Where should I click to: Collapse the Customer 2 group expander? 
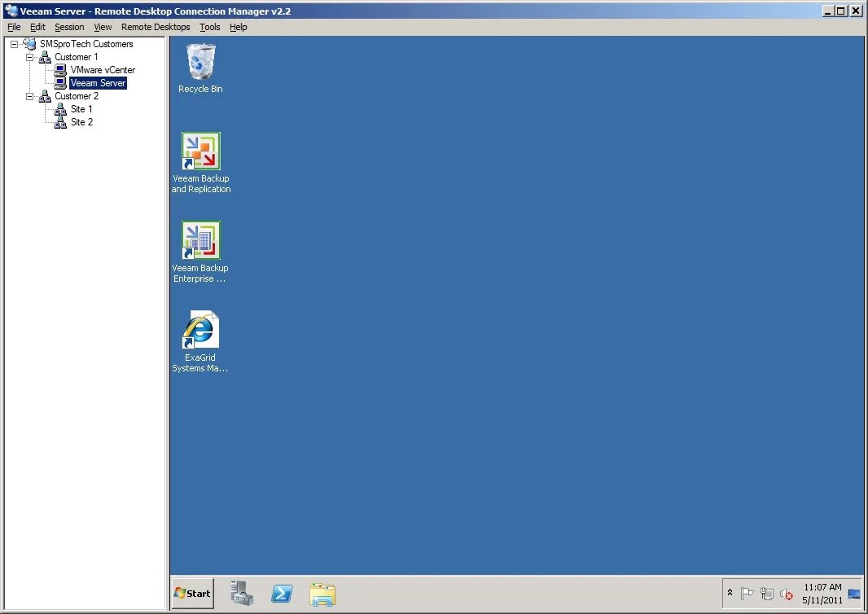pos(30,96)
